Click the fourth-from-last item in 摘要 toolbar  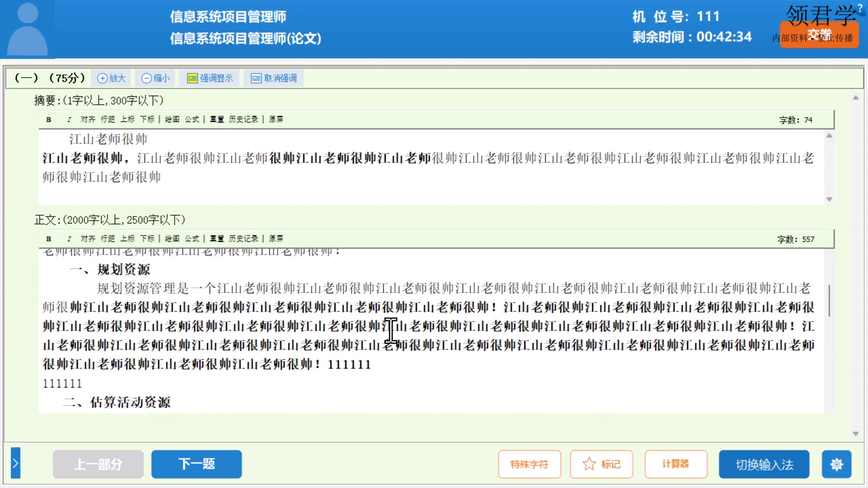[x=217, y=119]
